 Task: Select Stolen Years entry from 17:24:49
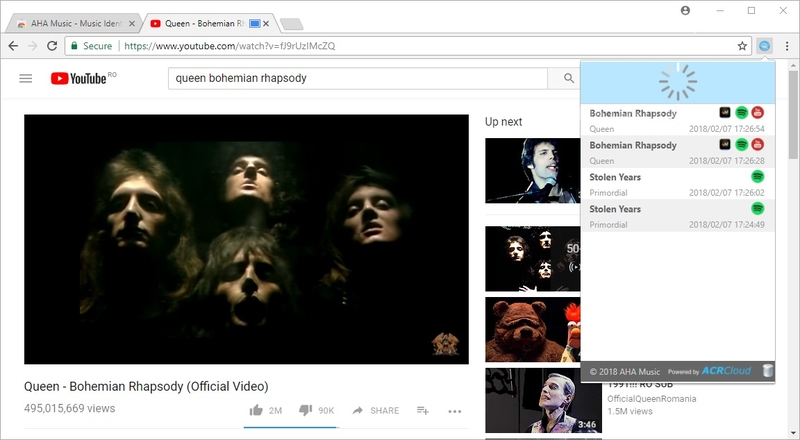click(x=678, y=216)
